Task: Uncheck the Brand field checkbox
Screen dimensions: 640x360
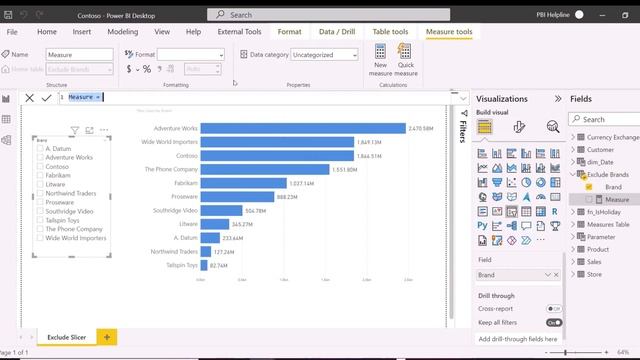Action: point(589,187)
